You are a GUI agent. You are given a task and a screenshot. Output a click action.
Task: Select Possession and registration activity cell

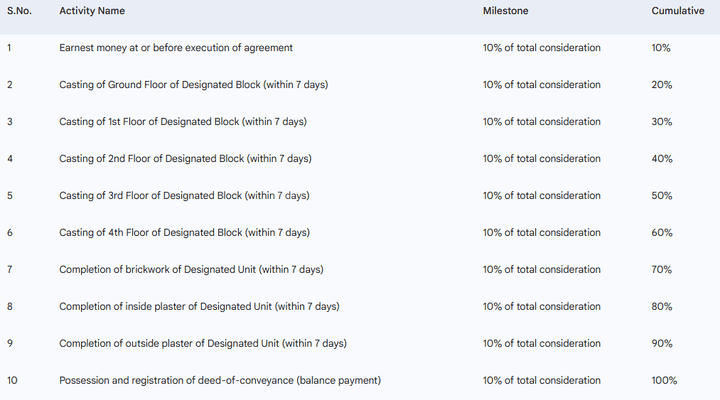[x=220, y=381]
